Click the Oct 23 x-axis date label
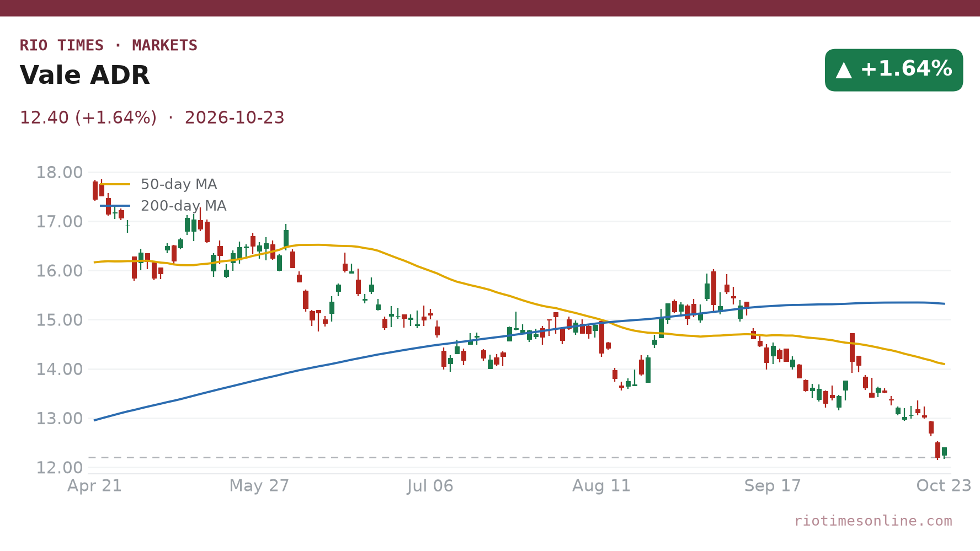 tap(944, 486)
